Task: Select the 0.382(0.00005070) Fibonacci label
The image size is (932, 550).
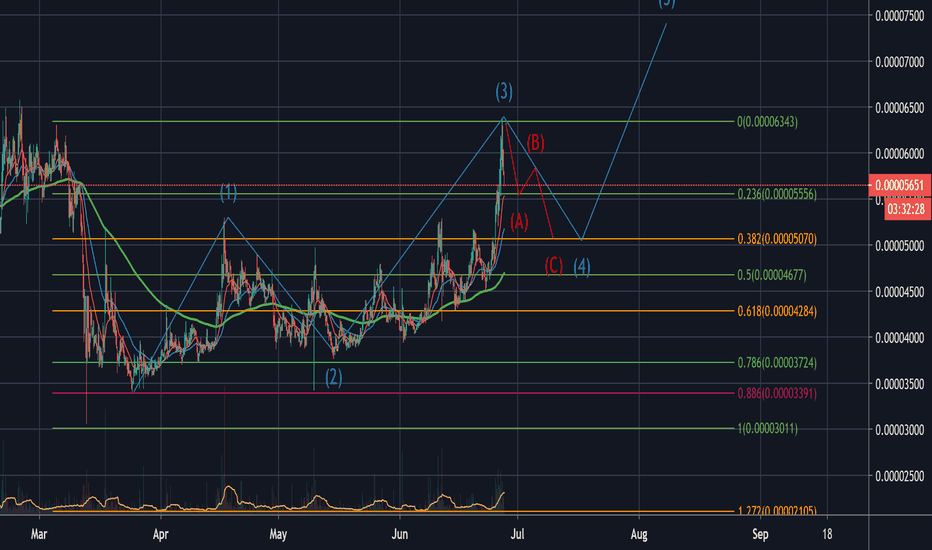Action: (x=777, y=239)
